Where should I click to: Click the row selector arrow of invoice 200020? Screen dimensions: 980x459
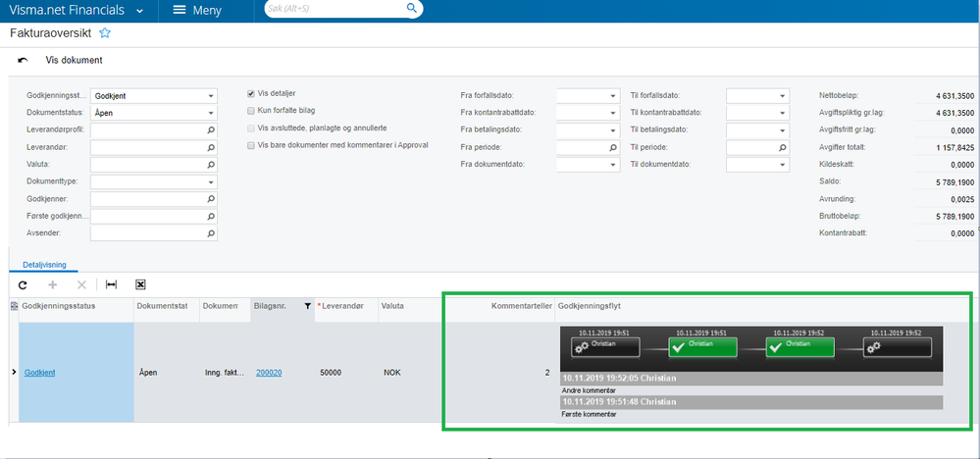(x=15, y=373)
